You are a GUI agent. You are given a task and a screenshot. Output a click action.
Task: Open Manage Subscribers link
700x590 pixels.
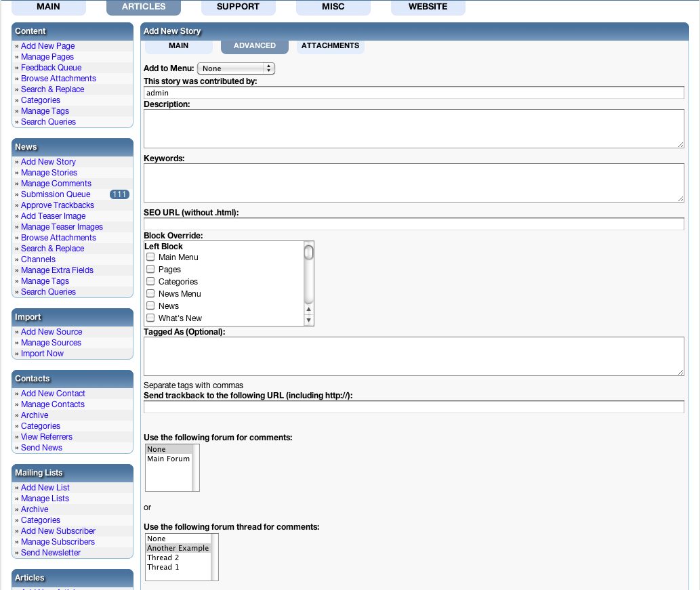[58, 542]
